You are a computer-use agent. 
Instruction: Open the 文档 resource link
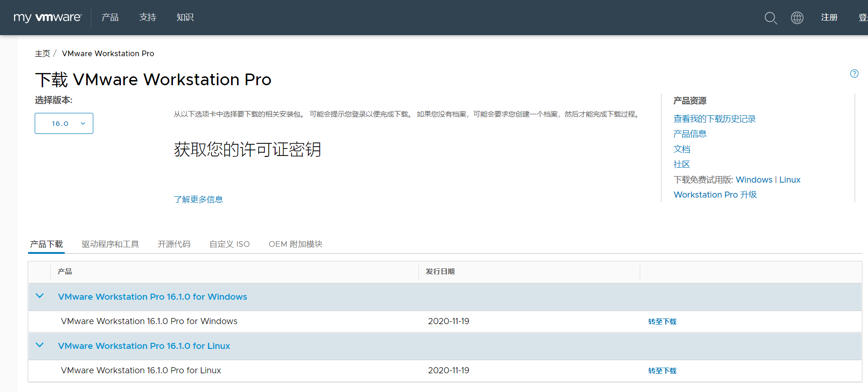coord(682,149)
